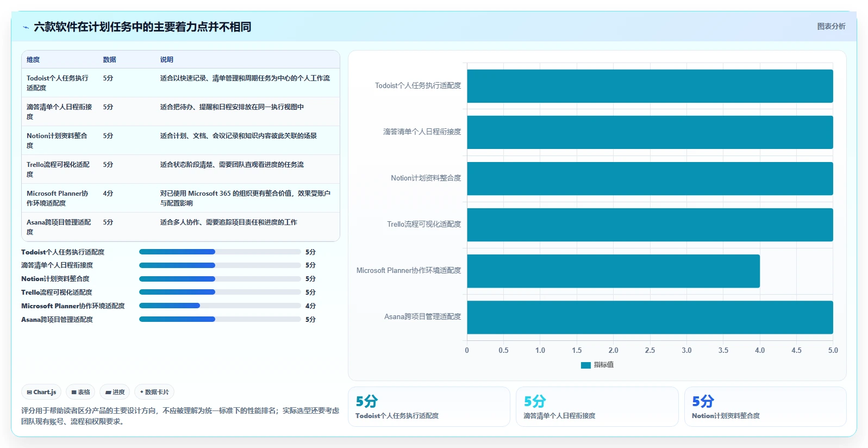Click the Todoist bar in the chart
Image resolution: width=868 pixels, height=448 pixels.
tap(650, 86)
